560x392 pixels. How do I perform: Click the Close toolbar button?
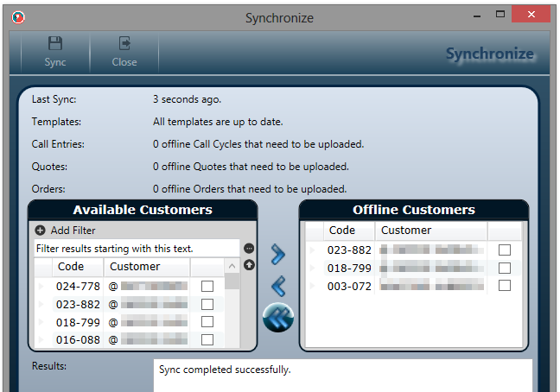pyautogui.click(x=124, y=51)
